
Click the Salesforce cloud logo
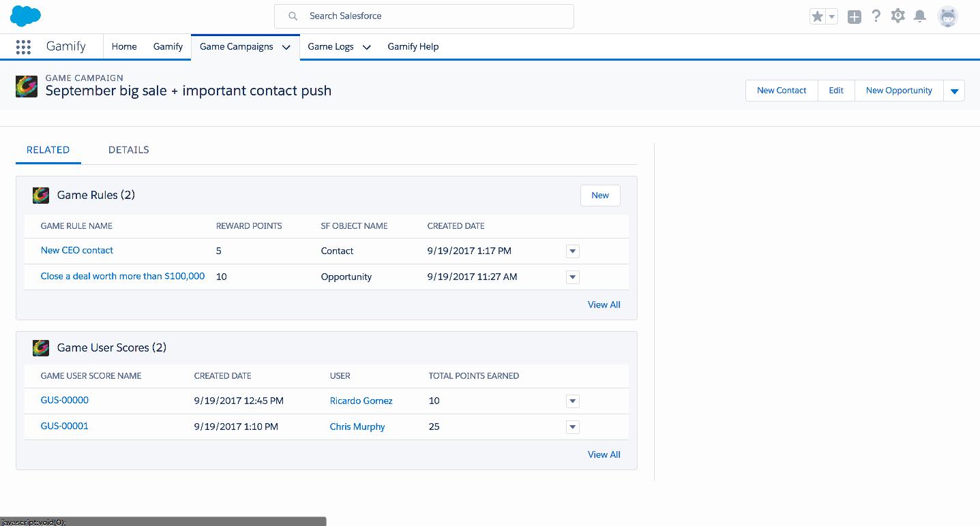coord(26,16)
